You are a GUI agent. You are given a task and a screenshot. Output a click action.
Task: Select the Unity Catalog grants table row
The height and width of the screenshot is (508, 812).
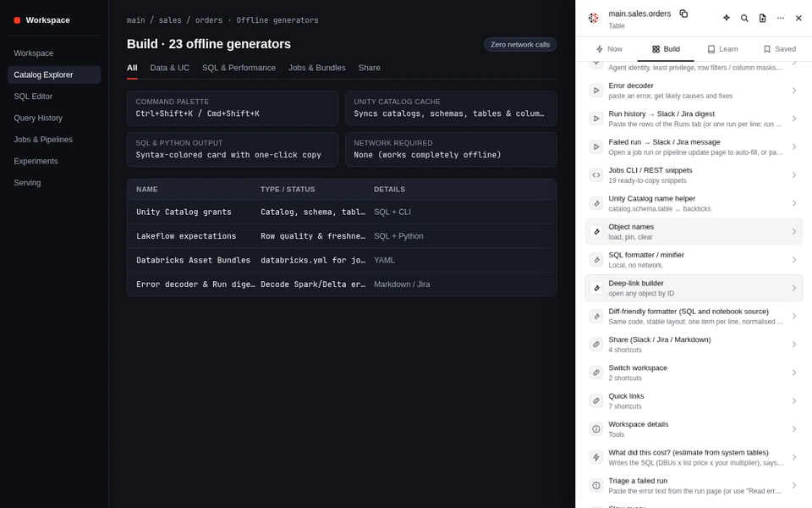342,212
